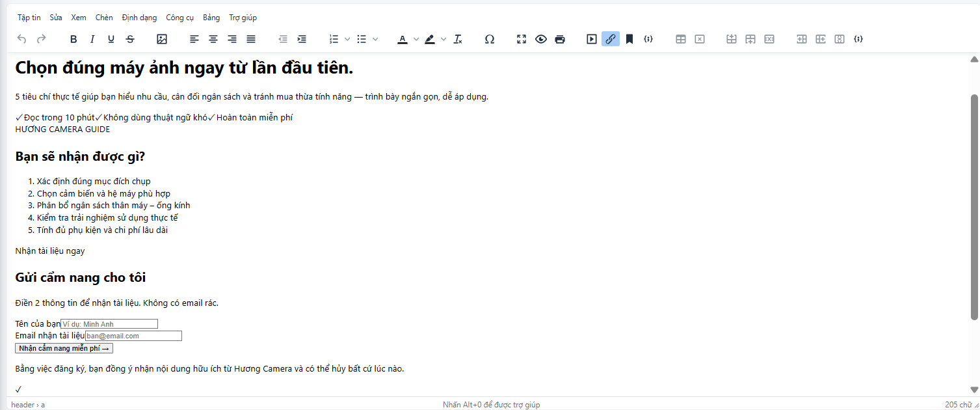Open the Định dạng menu

pyautogui.click(x=139, y=18)
